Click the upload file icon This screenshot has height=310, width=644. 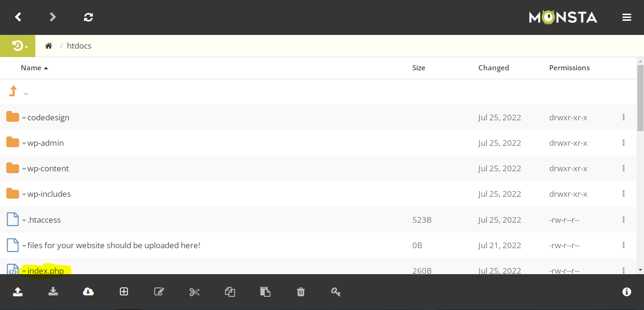point(17,292)
